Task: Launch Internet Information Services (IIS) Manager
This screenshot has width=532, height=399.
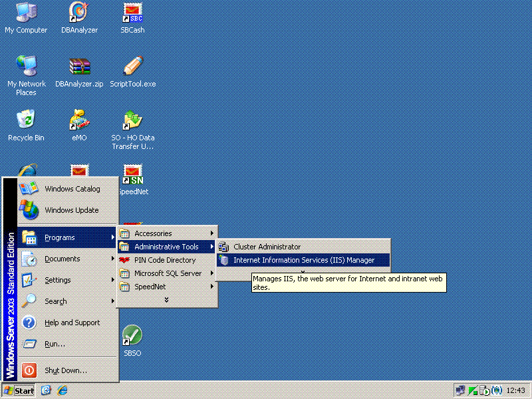Action: click(x=303, y=260)
